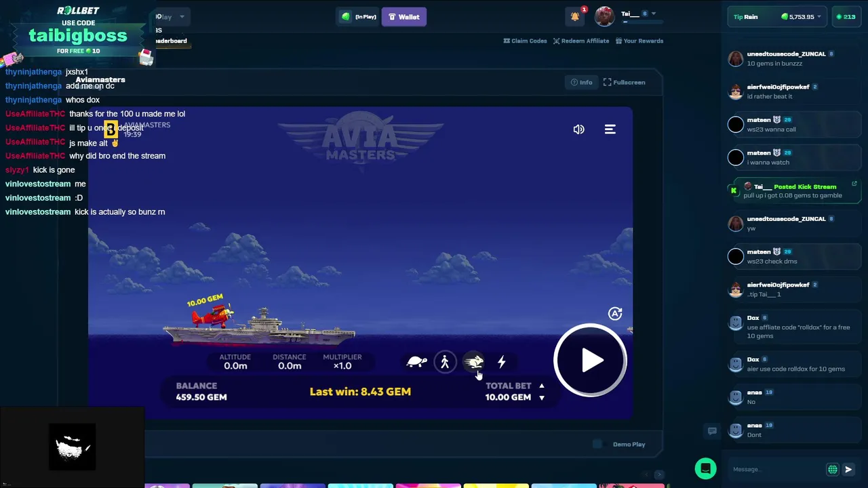Open Dox's avatar beside 'aier use code rolldox'
The image size is (868, 488).
[x=736, y=365]
